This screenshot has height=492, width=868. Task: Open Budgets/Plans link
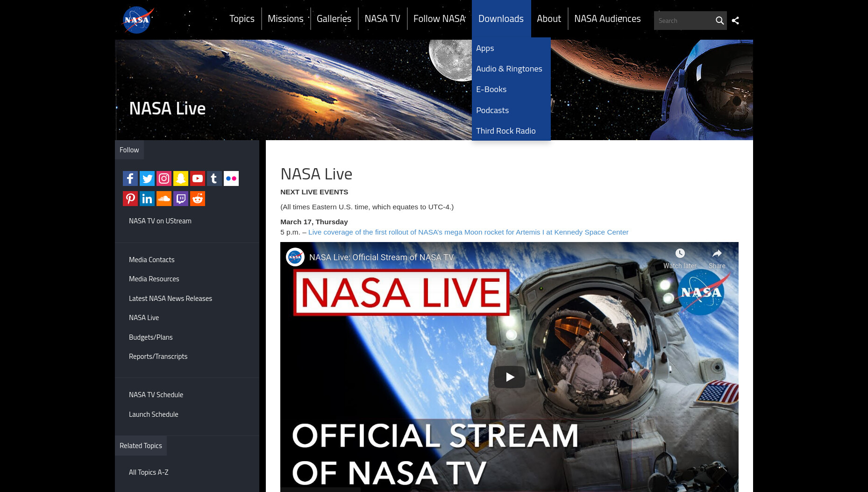coord(151,337)
